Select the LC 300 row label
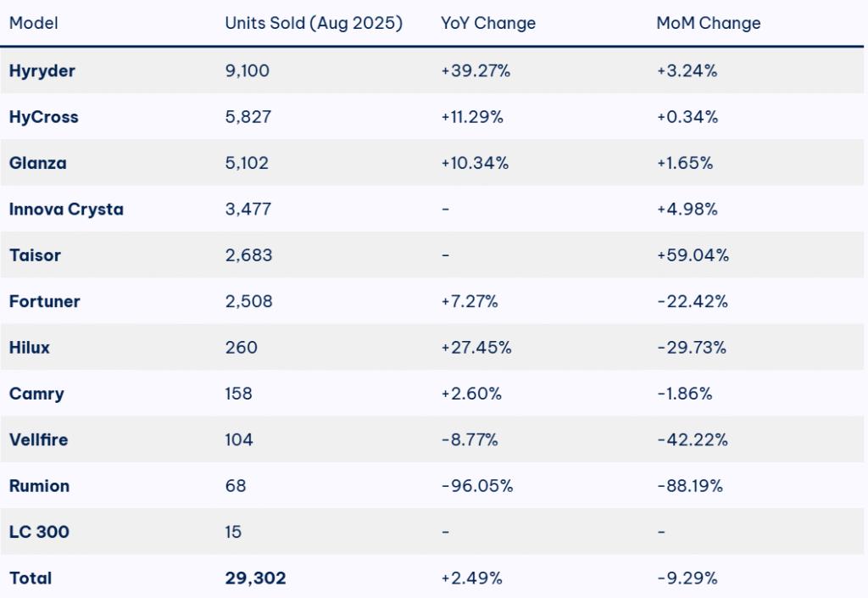The width and height of the screenshot is (868, 598). click(39, 532)
